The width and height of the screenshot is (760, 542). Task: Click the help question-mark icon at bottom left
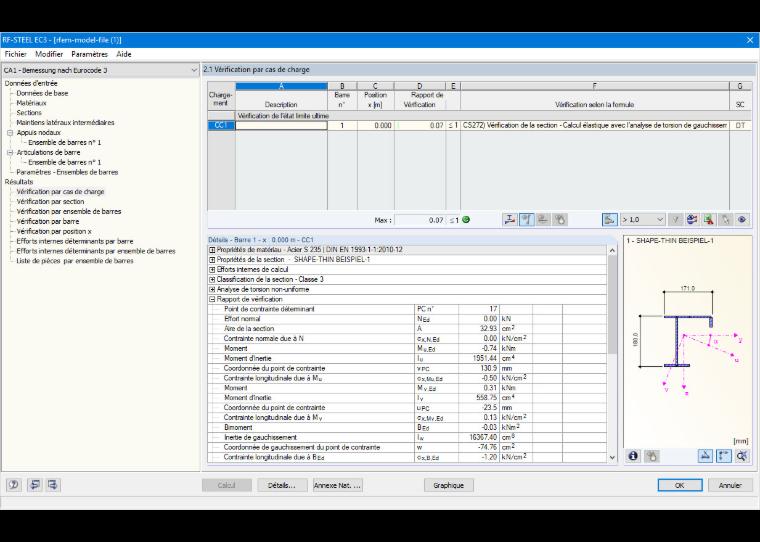tap(14, 484)
